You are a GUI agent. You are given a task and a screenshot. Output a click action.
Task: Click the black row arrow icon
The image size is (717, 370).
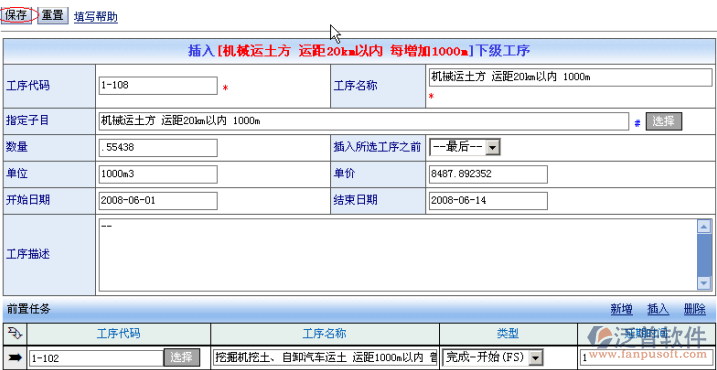[x=16, y=357]
